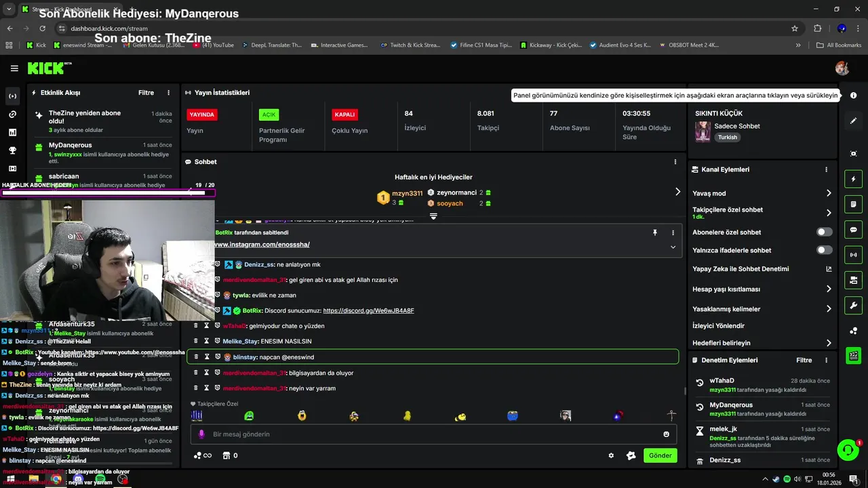This screenshot has height=488, width=868.
Task: Toggle the chat bubble panel tool
Action: (x=853, y=230)
